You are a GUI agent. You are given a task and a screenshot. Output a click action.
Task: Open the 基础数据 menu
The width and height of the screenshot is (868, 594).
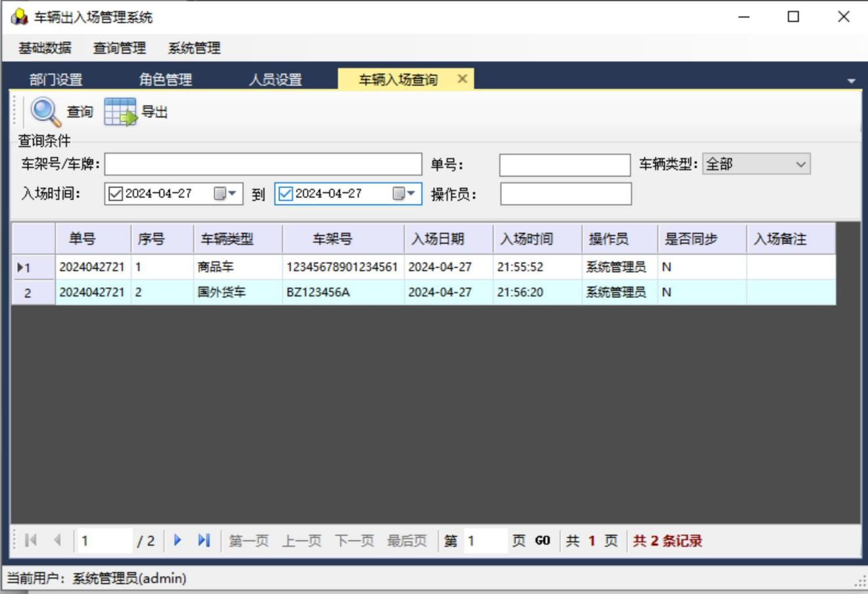[45, 48]
